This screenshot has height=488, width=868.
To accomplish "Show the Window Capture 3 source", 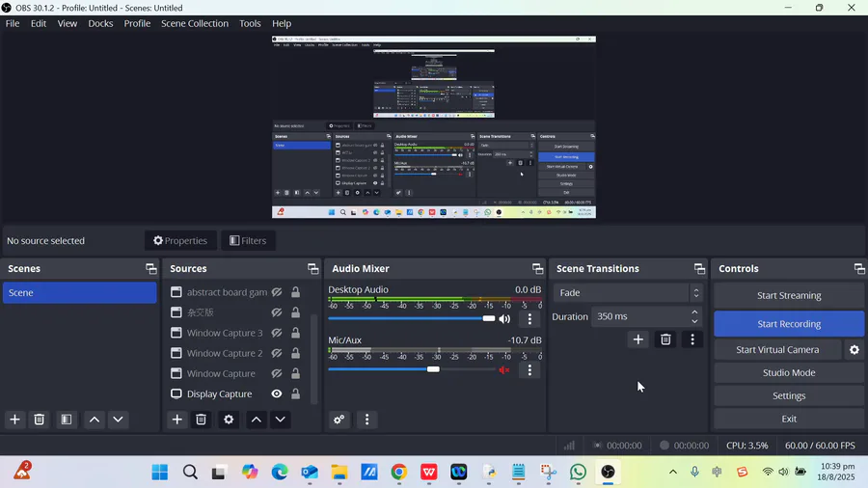I will click(277, 333).
